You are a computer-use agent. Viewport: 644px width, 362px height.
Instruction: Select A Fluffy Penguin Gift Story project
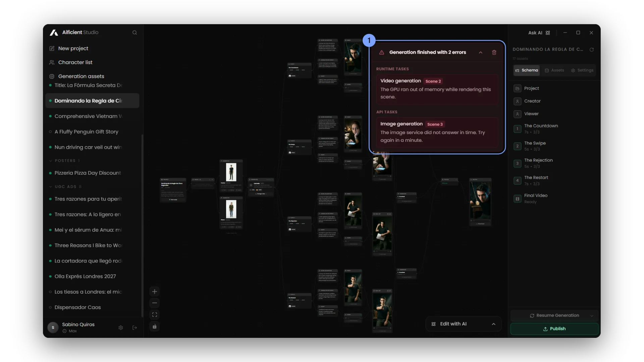point(92,132)
